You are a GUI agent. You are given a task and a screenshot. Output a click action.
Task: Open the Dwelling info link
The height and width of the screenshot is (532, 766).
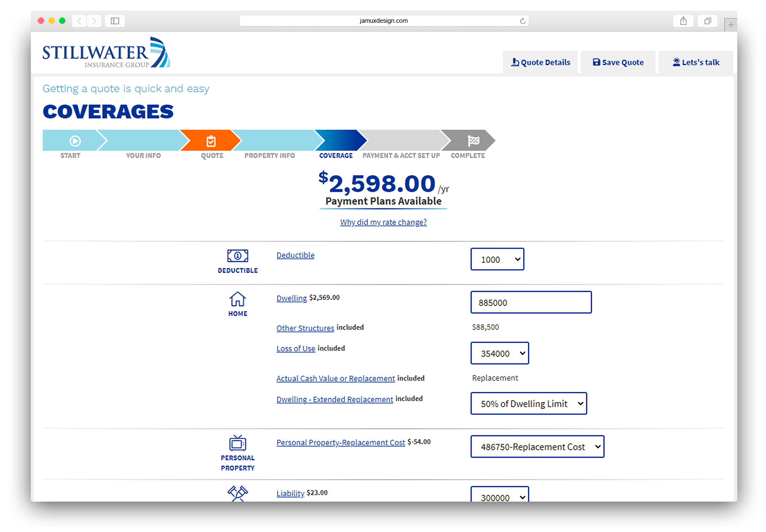click(291, 298)
